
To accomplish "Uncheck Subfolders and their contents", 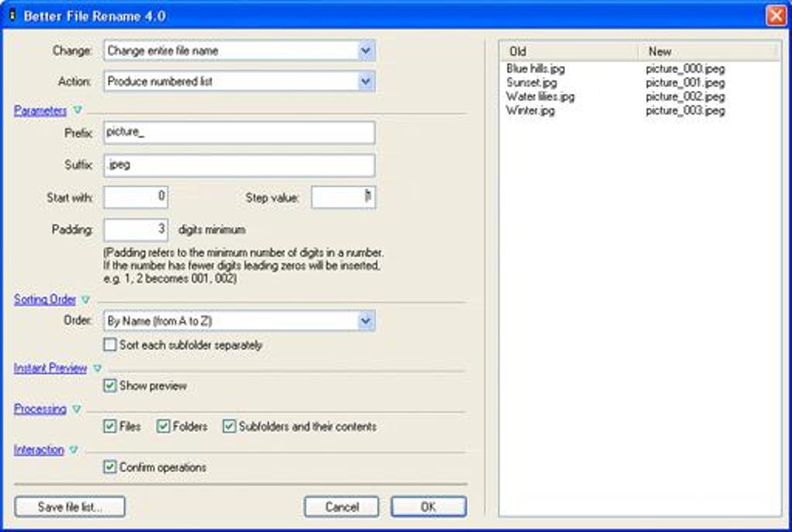I will [229, 426].
